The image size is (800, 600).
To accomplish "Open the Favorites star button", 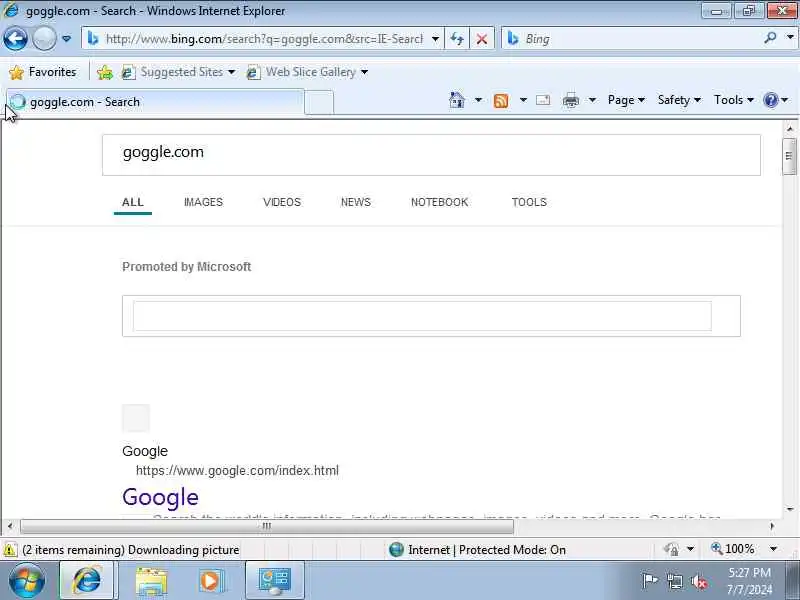I will pos(43,72).
